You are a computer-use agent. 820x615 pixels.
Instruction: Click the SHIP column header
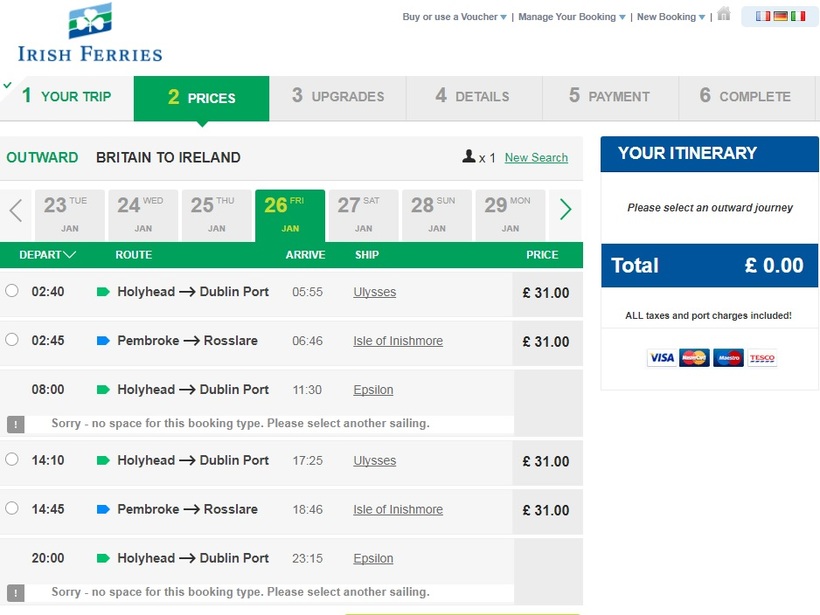pos(367,255)
